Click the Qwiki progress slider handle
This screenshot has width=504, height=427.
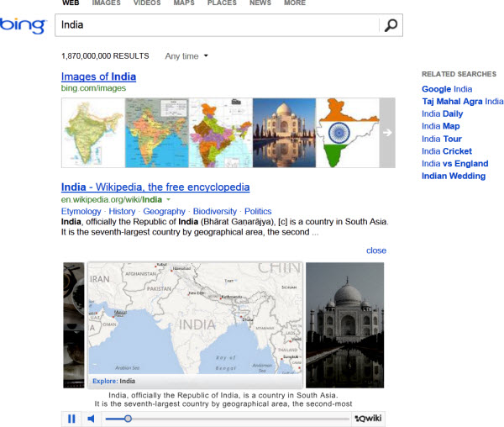[128, 419]
